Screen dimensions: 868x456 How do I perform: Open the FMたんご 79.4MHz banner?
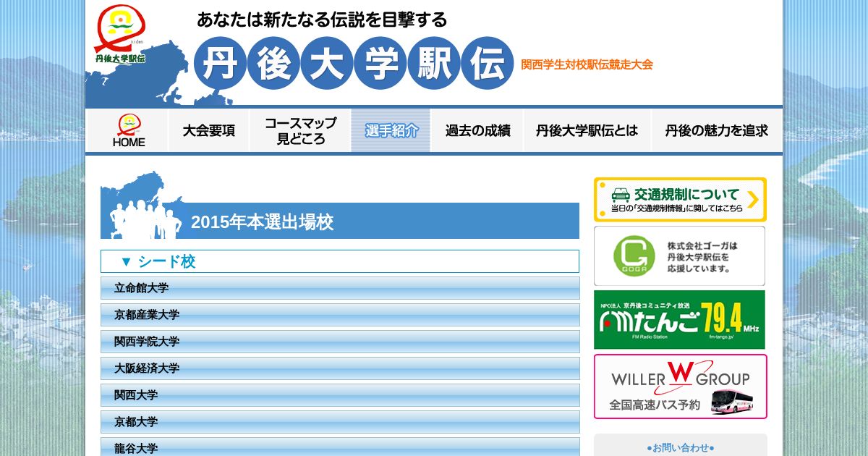click(x=679, y=320)
